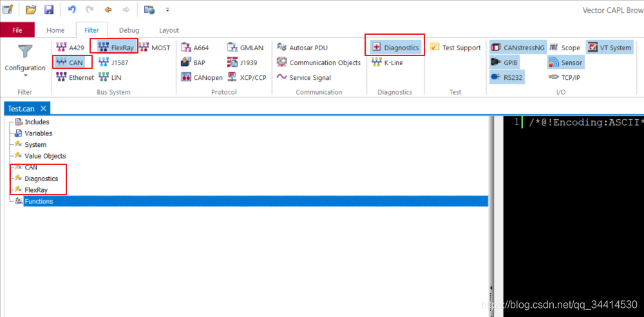Toggle the A429 bus system filter

70,48
